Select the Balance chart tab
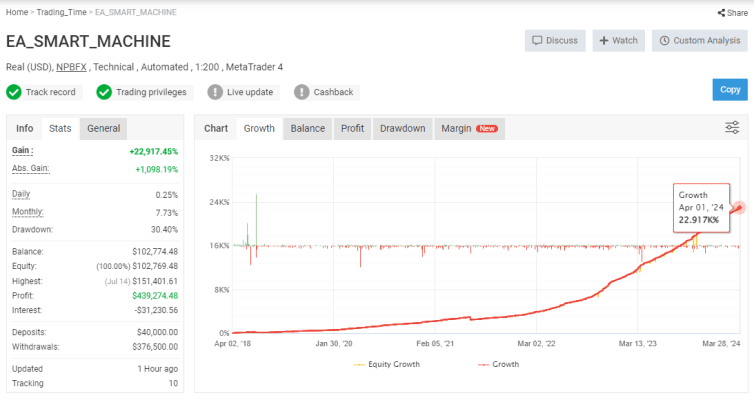Screen dimensions: 754x400 [308, 128]
